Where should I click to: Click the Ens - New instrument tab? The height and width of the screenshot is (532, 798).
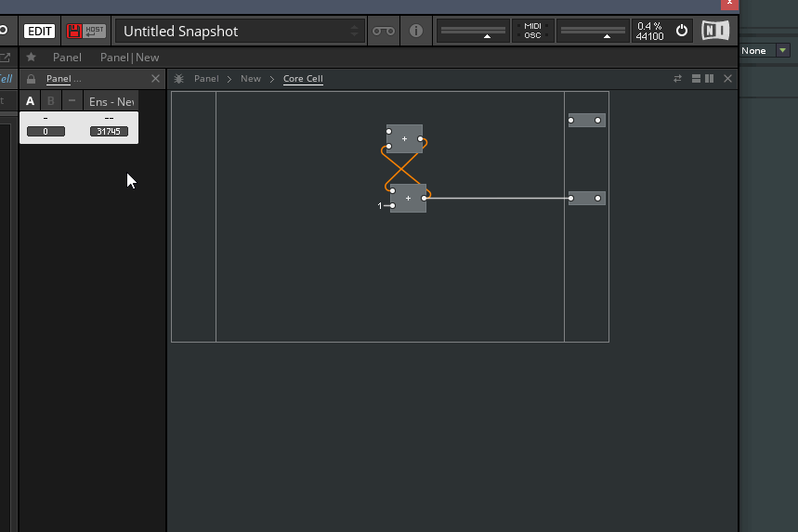[111, 102]
